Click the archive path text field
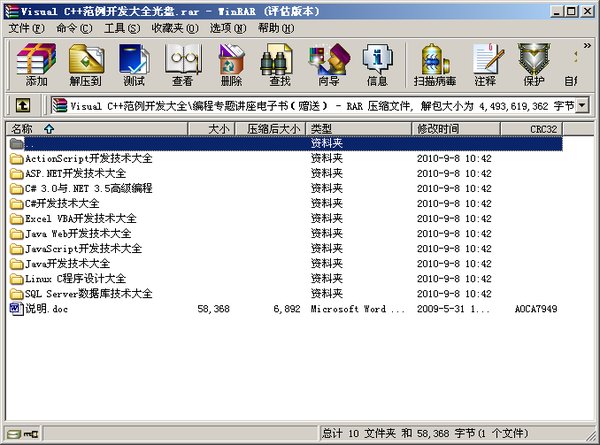Viewport: 600px width, 445px height. (313, 105)
